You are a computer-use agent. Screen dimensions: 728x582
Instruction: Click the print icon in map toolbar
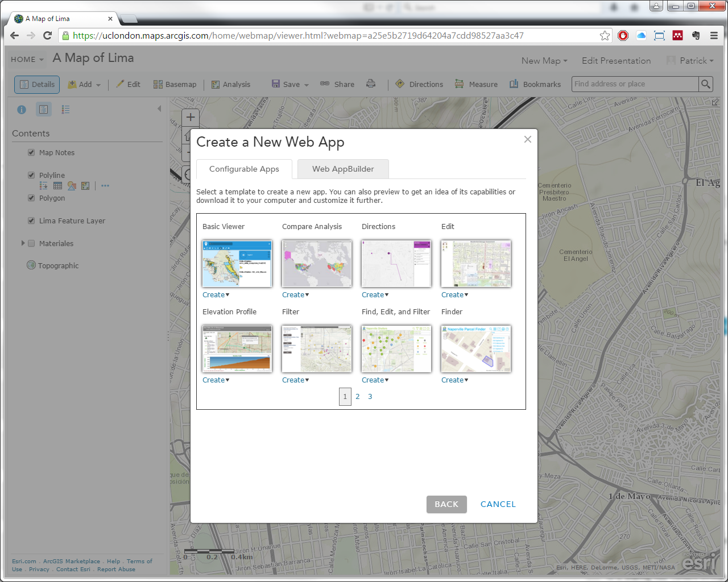371,84
